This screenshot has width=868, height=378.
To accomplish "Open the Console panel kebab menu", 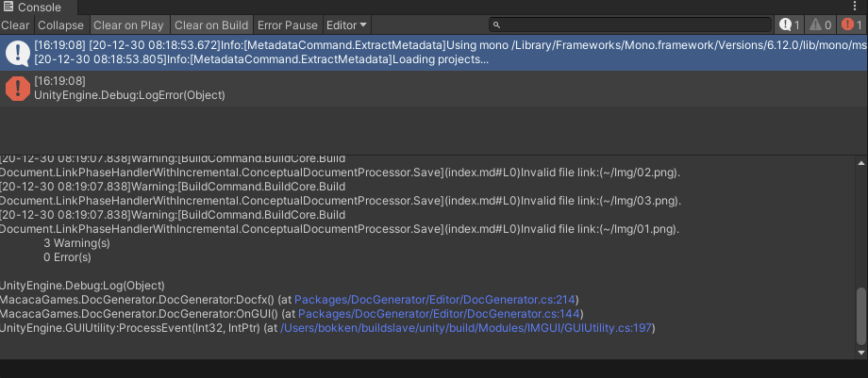I will (x=856, y=7).
